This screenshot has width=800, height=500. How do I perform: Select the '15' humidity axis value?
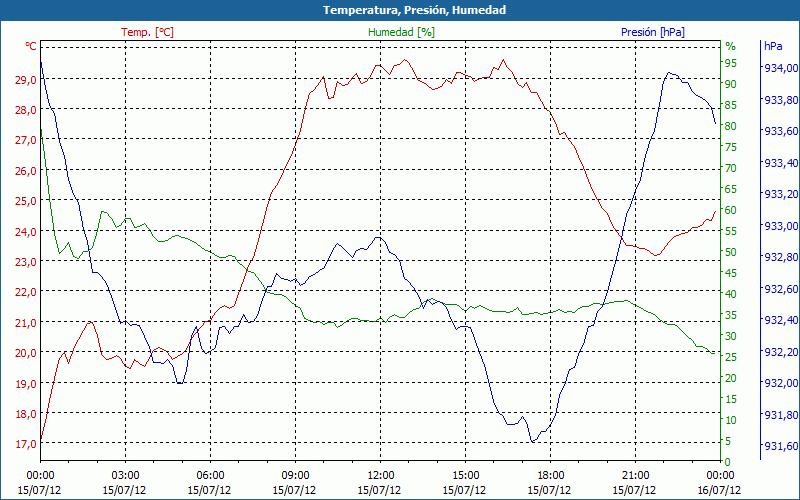[x=731, y=399]
